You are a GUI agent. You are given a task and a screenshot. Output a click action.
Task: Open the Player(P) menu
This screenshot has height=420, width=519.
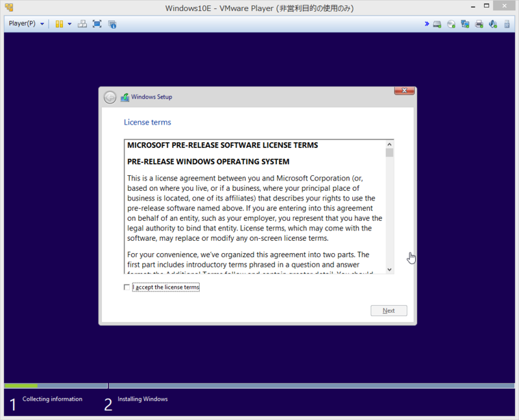[26, 23]
